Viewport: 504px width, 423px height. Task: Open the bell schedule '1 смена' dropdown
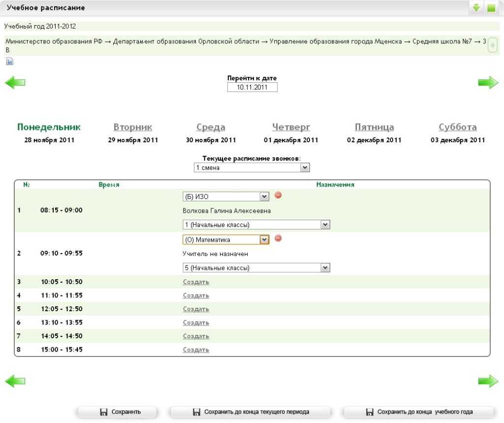click(252, 168)
